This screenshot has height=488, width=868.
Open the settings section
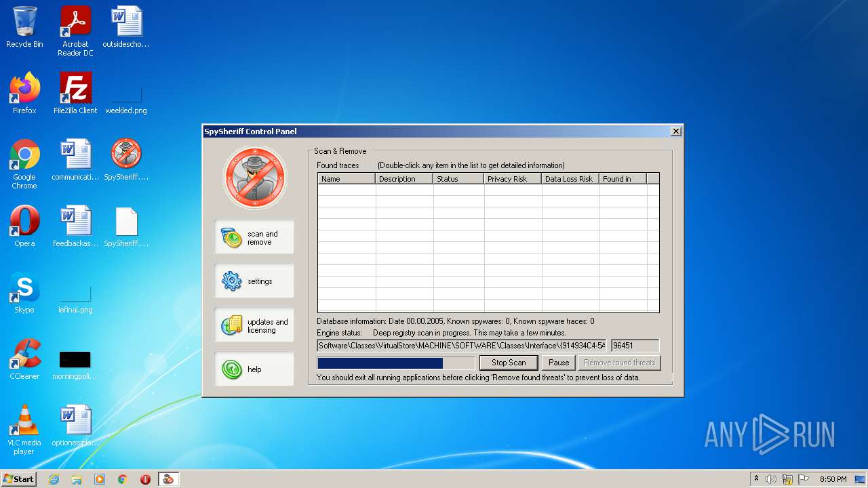(254, 281)
